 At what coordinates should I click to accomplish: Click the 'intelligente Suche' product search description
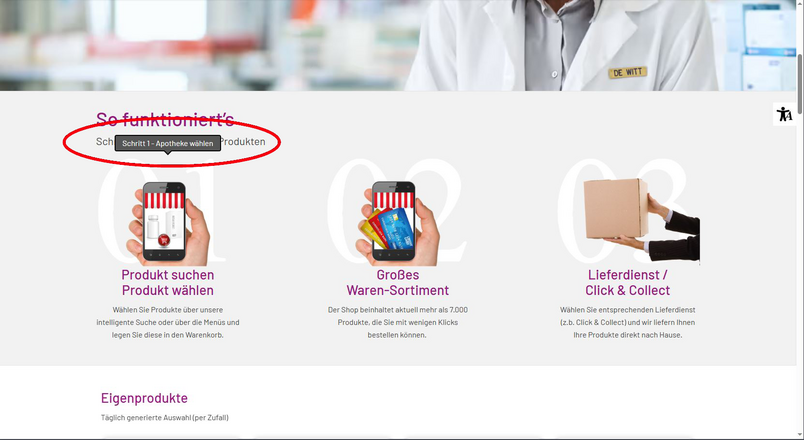pyautogui.click(x=168, y=323)
